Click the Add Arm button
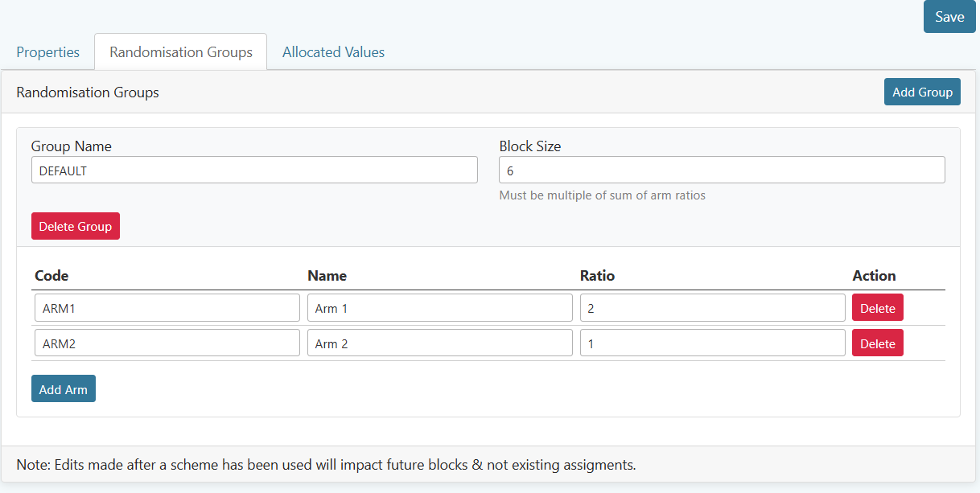Image resolution: width=980 pixels, height=493 pixels. tap(63, 388)
